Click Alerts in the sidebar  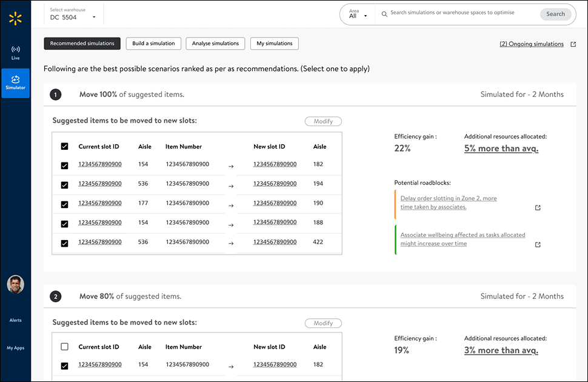coord(15,320)
